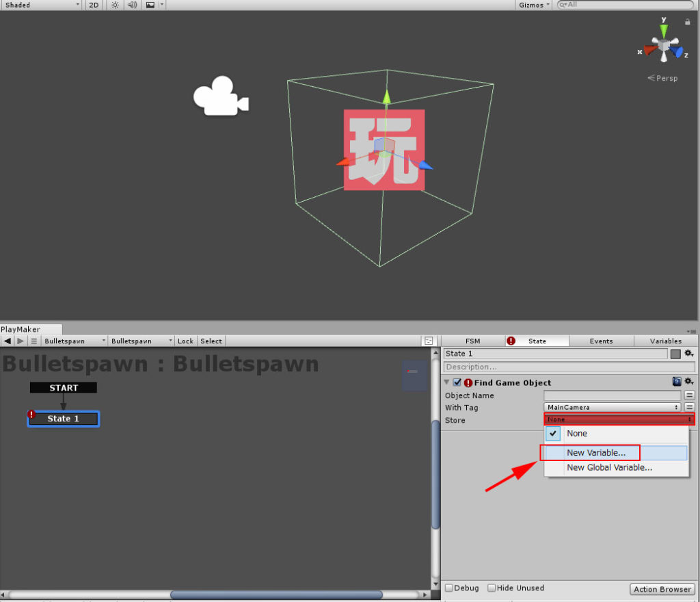This screenshot has height=602, width=700.
Task: Toggle the Debug checkbox
Action: pyautogui.click(x=448, y=588)
